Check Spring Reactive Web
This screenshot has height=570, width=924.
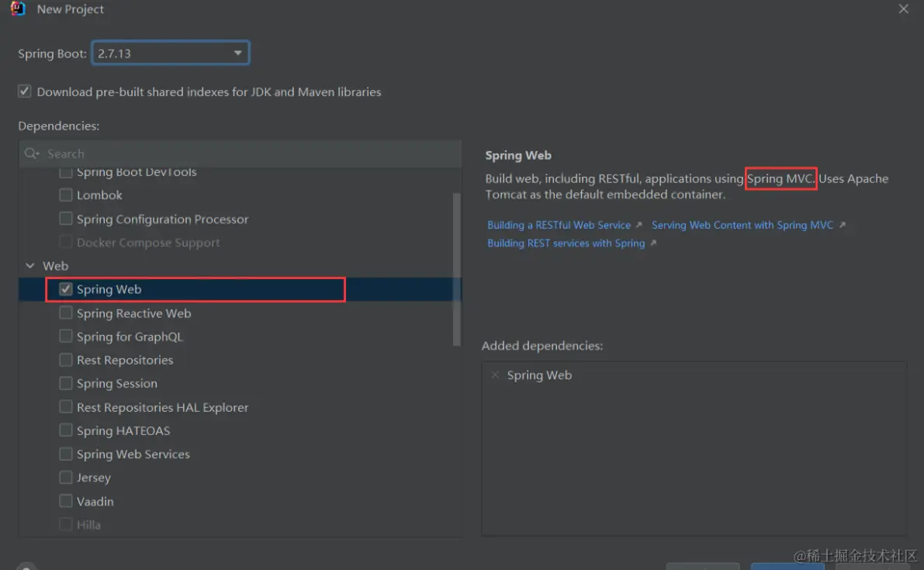tap(66, 313)
